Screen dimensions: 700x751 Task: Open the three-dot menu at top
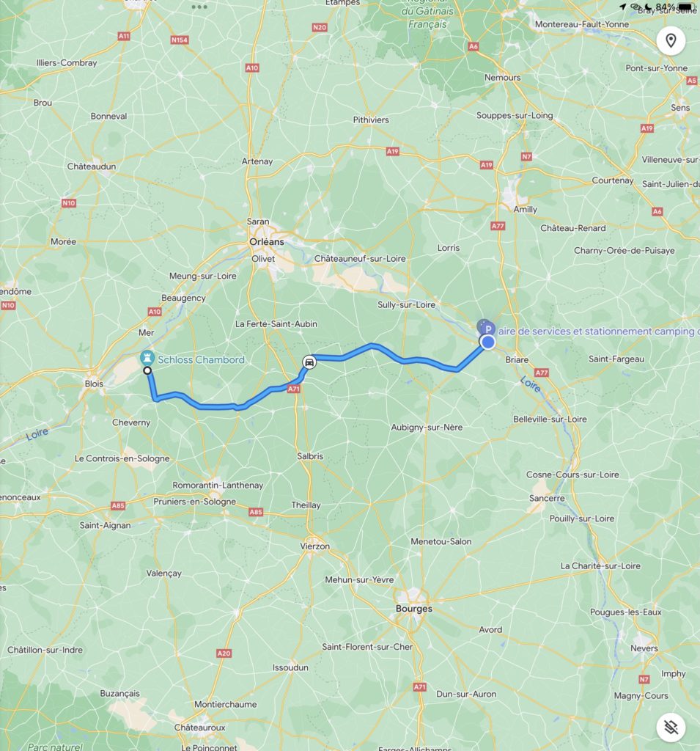(199, 7)
